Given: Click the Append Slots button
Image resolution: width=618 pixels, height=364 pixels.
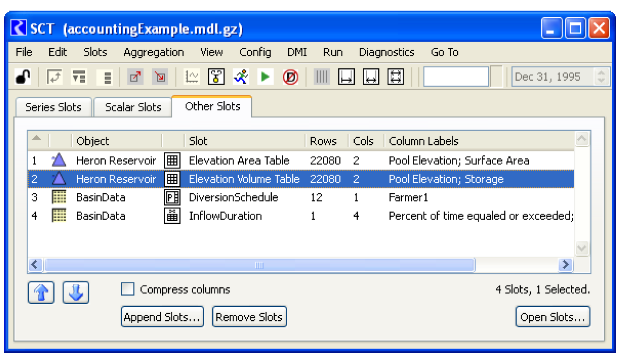Looking at the screenshot, I should [x=162, y=317].
